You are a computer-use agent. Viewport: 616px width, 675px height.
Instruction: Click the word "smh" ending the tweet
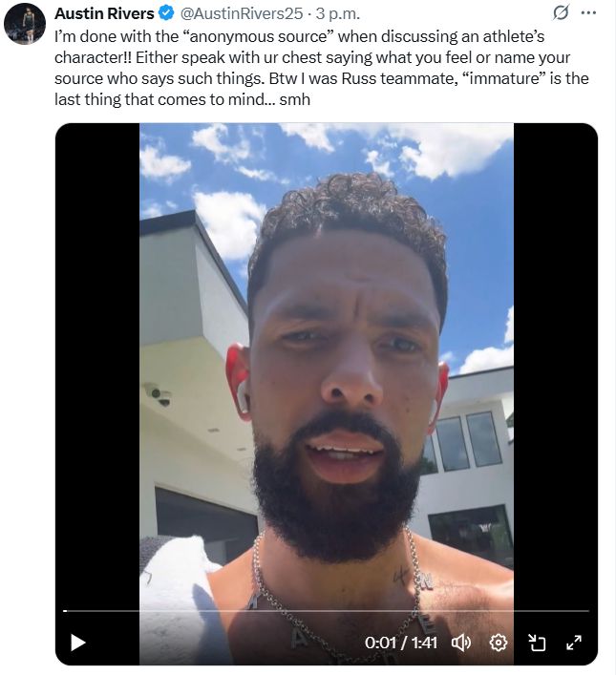[295, 99]
